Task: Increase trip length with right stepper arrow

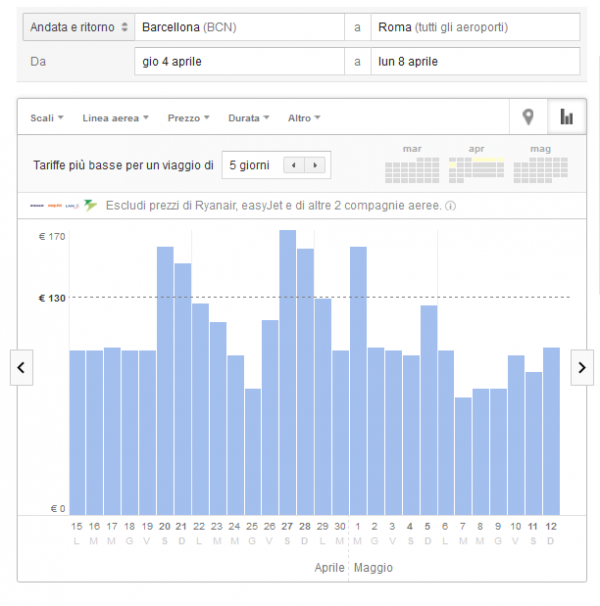Action: tap(316, 165)
